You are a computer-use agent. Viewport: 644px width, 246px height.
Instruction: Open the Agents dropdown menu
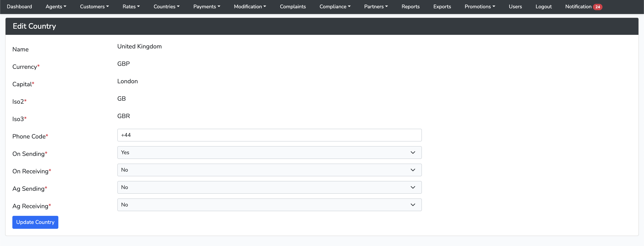pos(56,7)
